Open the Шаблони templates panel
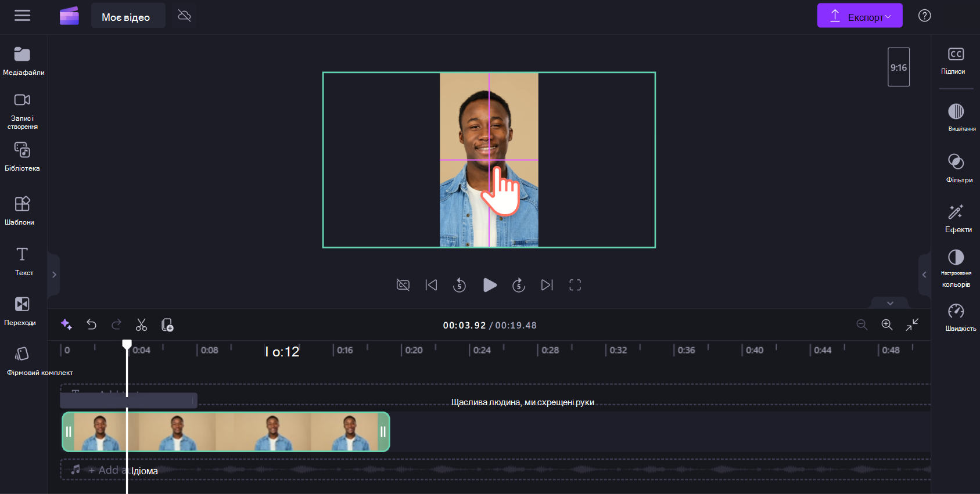Viewport: 980px width, 494px height. [x=22, y=211]
